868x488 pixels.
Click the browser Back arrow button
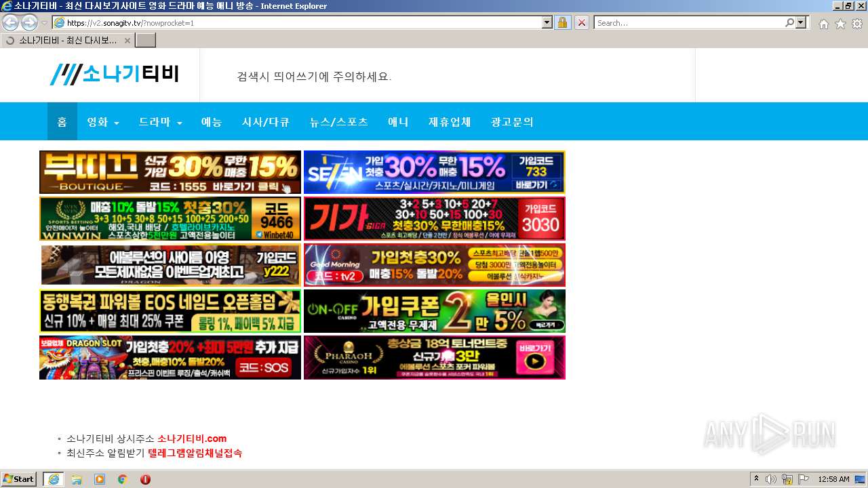[x=10, y=23]
